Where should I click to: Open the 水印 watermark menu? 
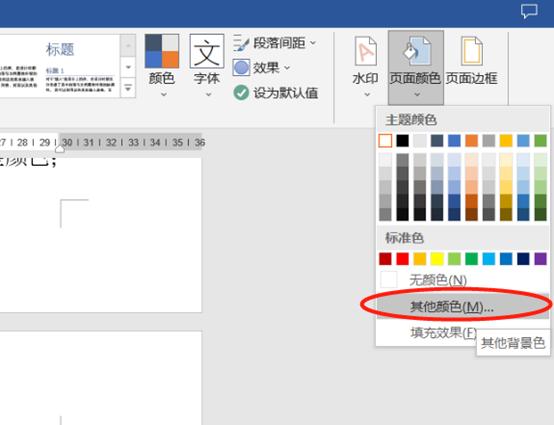point(365,67)
